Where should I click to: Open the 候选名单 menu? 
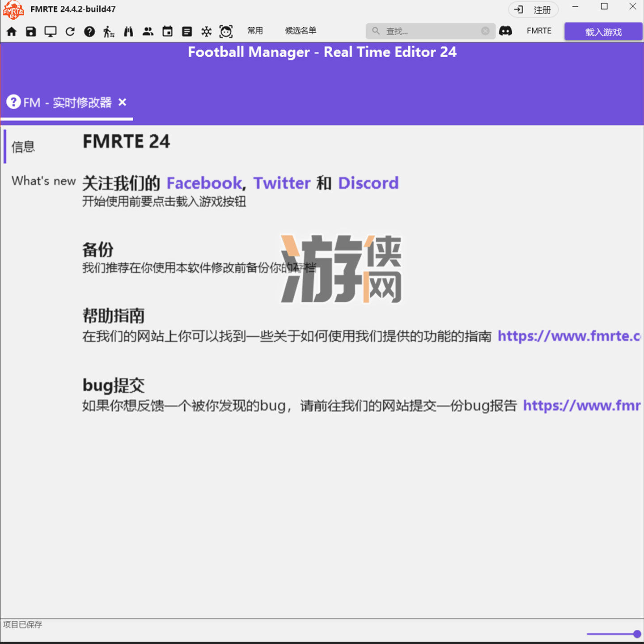point(301,31)
